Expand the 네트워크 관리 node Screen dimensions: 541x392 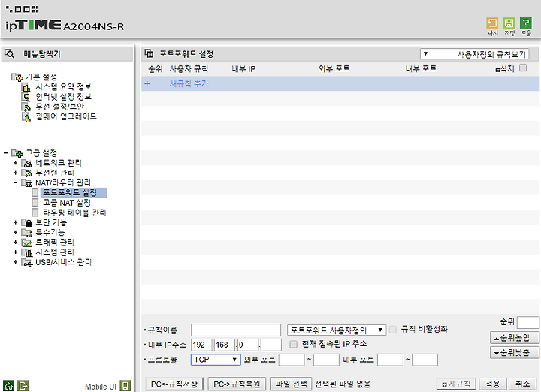tap(15, 163)
